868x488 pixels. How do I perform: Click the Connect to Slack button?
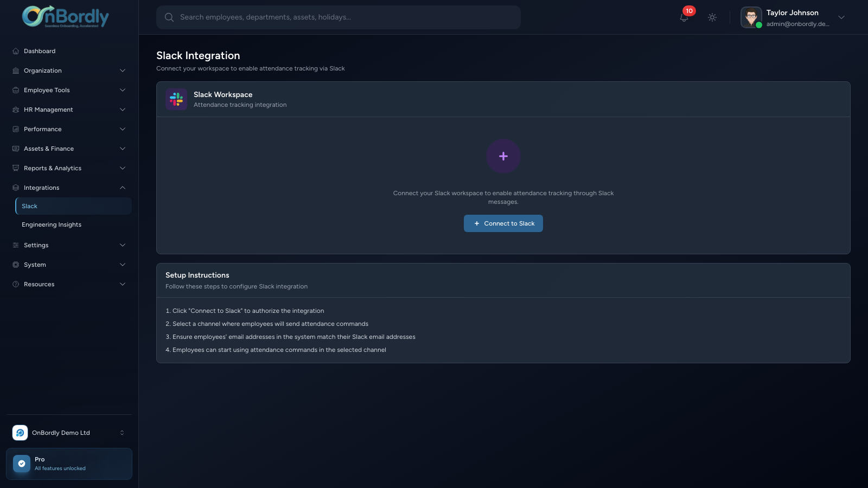point(503,223)
